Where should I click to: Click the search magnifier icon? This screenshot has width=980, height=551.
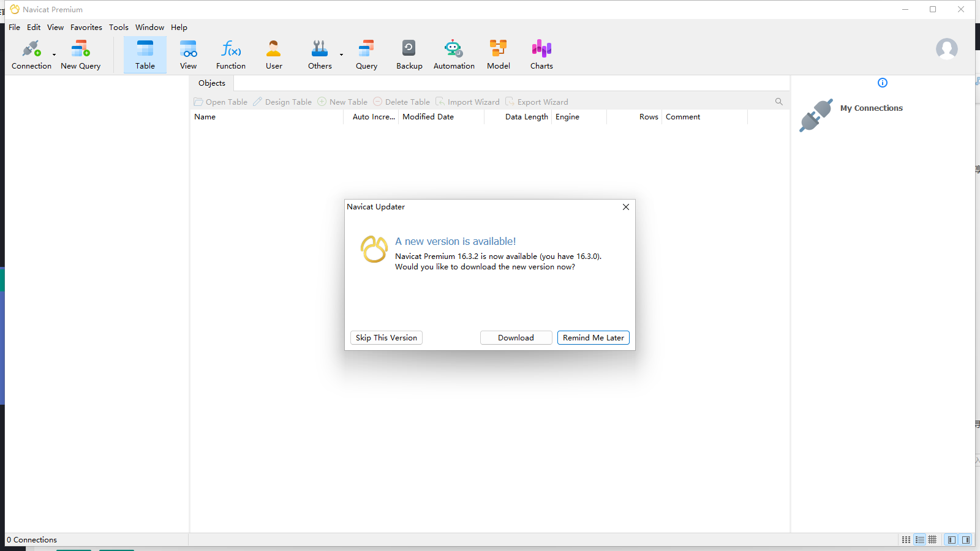click(x=778, y=102)
